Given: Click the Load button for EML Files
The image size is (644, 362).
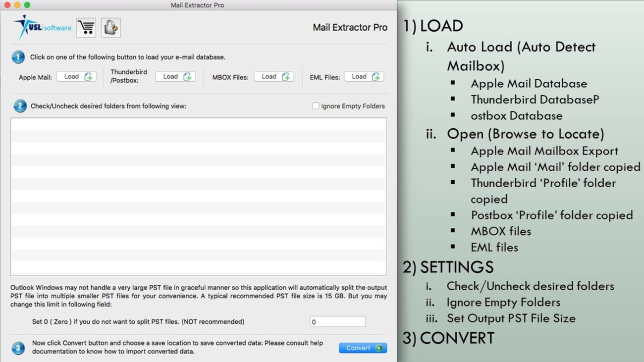Looking at the screenshot, I should point(364,77).
